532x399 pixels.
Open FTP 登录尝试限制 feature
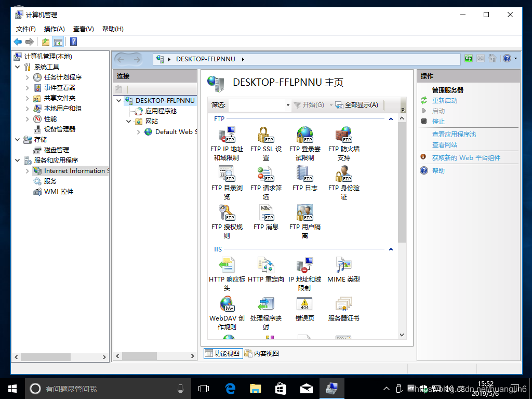[304, 144]
